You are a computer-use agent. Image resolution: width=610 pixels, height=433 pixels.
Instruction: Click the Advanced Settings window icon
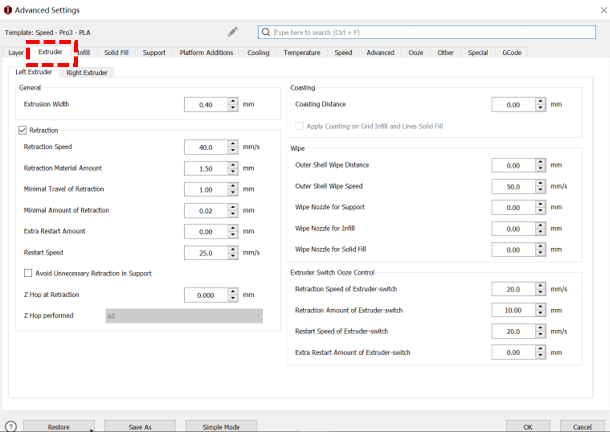[8, 9]
